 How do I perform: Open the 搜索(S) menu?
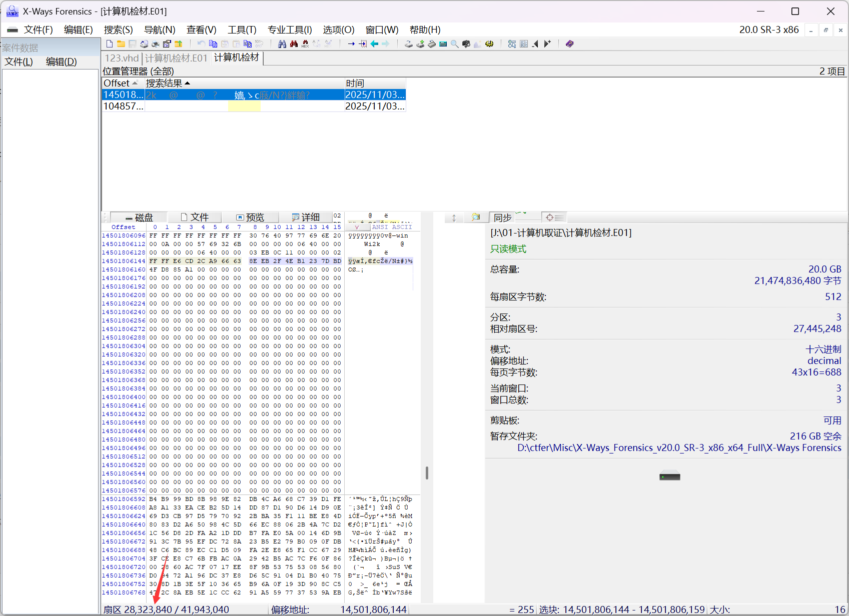coord(119,30)
